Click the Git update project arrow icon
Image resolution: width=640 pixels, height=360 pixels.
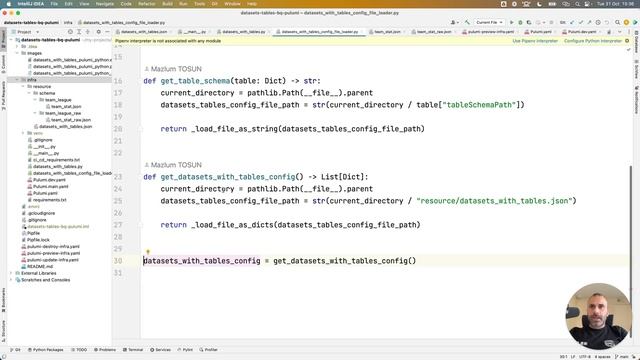(572, 22)
